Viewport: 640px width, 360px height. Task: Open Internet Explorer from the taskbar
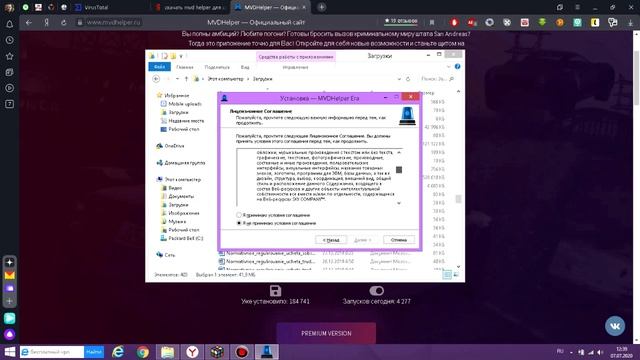coord(118,352)
